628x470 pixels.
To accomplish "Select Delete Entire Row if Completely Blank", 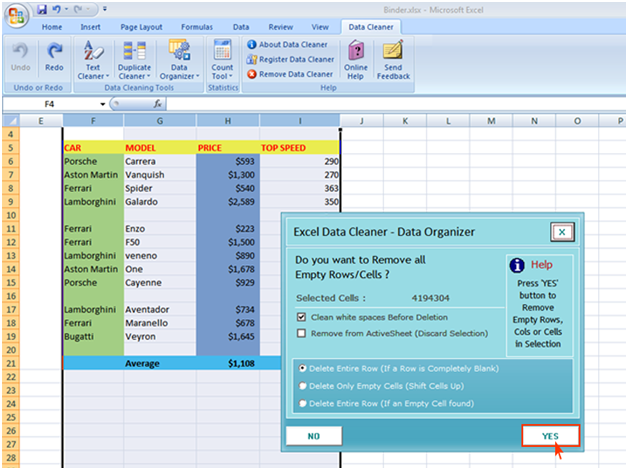I will coord(303,368).
